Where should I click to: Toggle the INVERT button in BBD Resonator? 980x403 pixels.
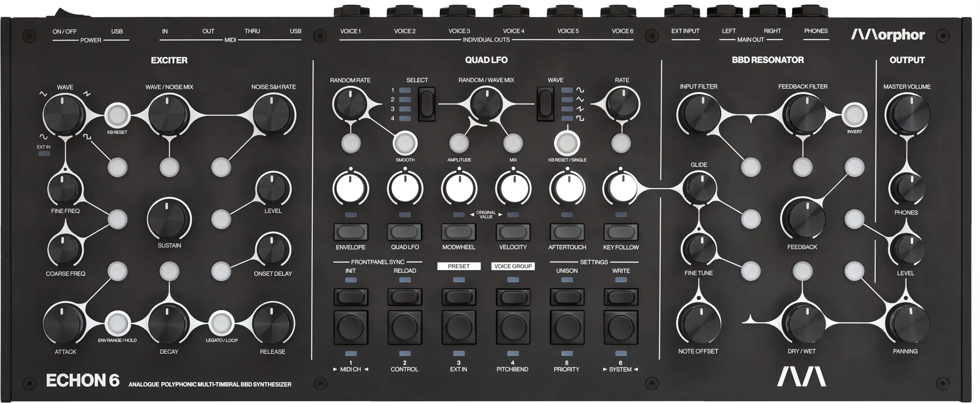point(854,115)
